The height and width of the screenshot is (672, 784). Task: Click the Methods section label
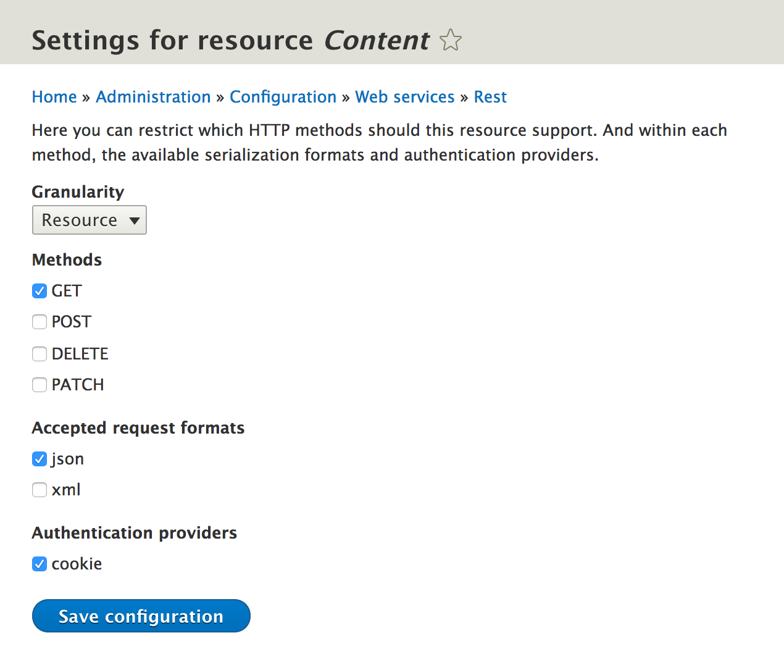tap(67, 260)
